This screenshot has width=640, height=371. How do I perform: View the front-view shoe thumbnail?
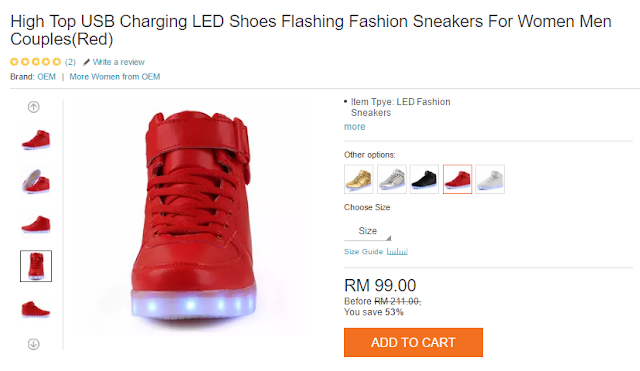pyautogui.click(x=36, y=266)
